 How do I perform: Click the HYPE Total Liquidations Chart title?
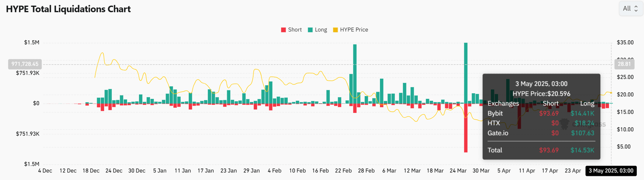(x=68, y=9)
